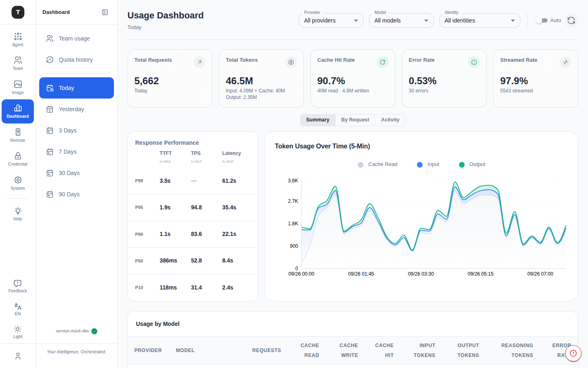
Task: Toggle Input series in chart legend
Action: pos(428,164)
